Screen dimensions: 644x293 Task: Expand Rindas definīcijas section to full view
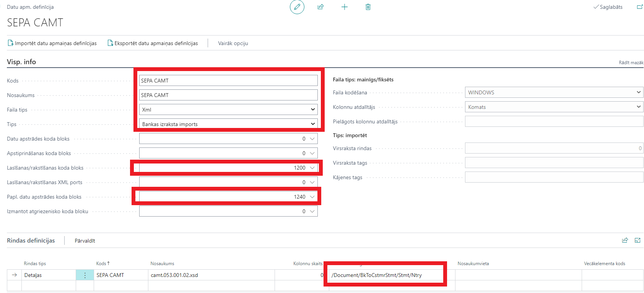[637, 240]
